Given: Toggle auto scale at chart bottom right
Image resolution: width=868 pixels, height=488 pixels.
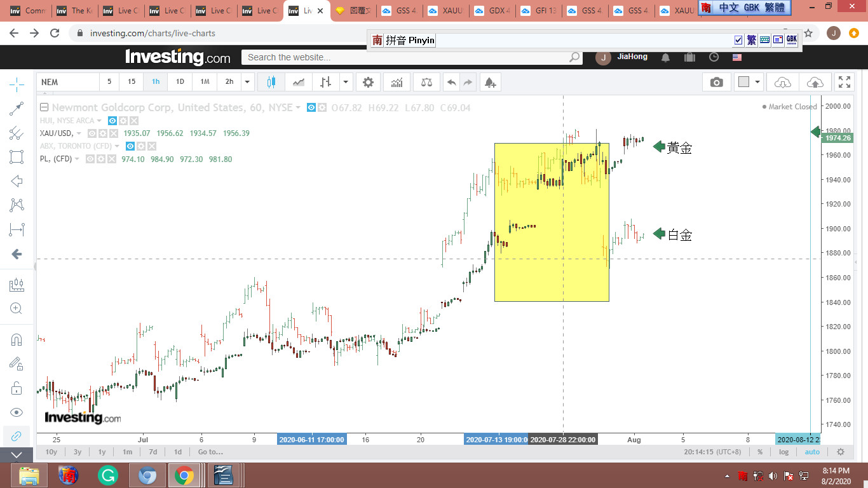Looking at the screenshot, I should 812,452.
